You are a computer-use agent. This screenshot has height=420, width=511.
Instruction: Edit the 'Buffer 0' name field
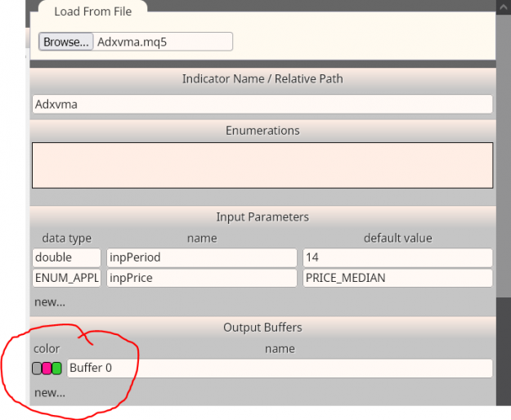280,369
